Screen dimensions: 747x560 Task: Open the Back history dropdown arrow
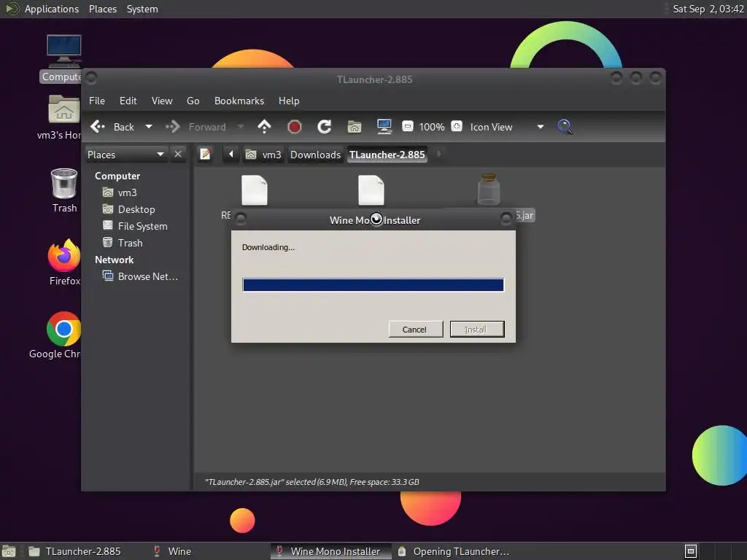click(149, 127)
